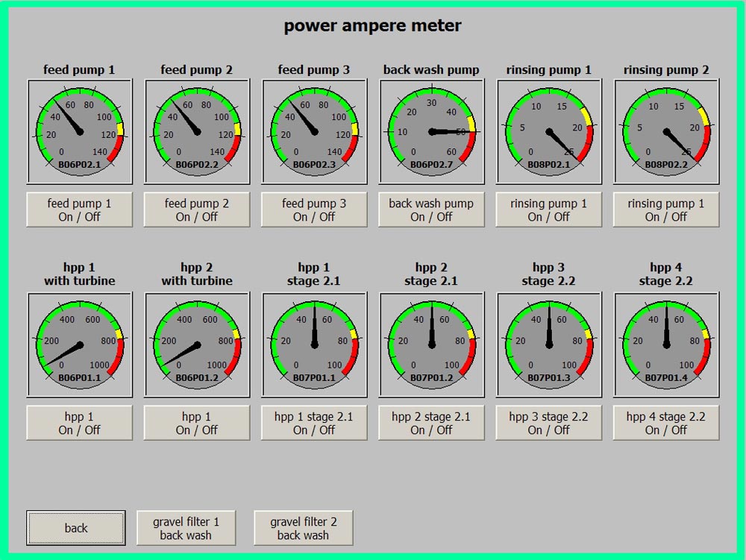
Task: Switch feed pump 2 On / Off
Action: click(197, 210)
